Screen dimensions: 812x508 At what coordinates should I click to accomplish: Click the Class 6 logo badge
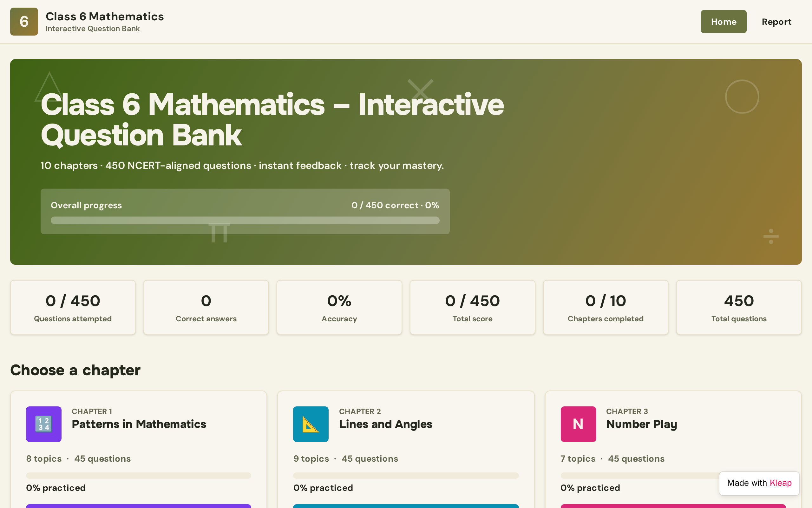click(x=24, y=22)
